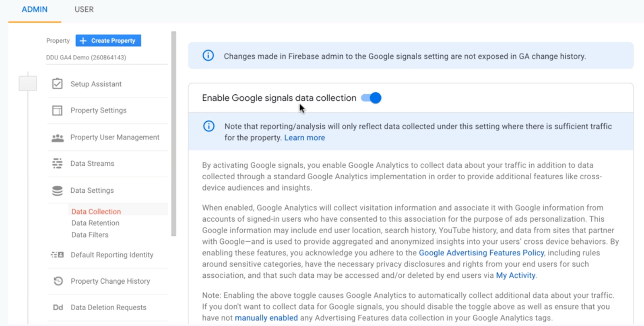Switch to the USER tab
This screenshot has height=326, width=644.
pos(84,9)
